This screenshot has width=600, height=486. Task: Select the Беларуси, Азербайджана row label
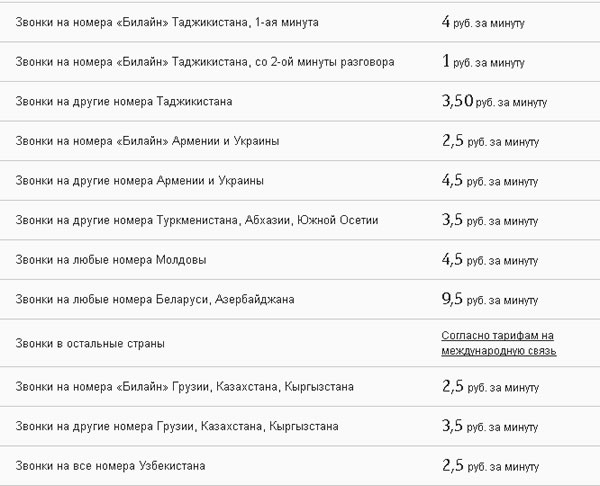[155, 299]
